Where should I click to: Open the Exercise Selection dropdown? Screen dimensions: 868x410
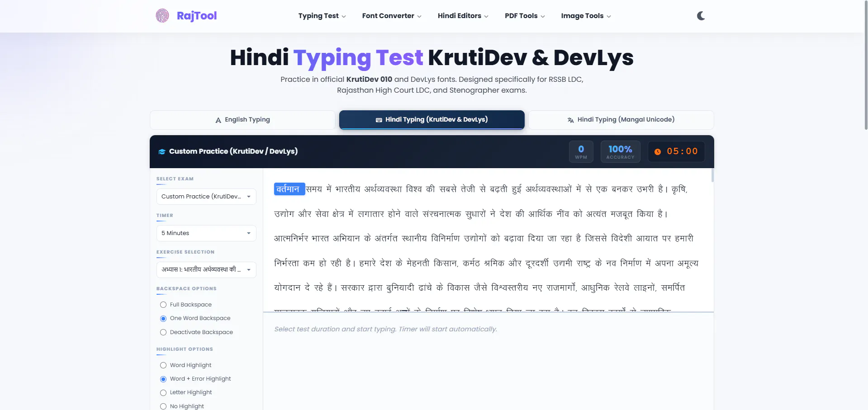point(206,270)
